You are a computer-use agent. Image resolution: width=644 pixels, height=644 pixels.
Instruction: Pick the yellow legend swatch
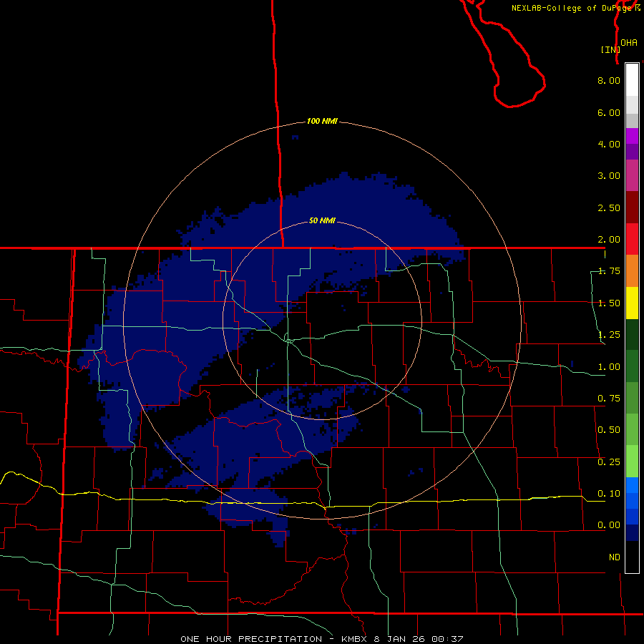pyautogui.click(x=632, y=303)
